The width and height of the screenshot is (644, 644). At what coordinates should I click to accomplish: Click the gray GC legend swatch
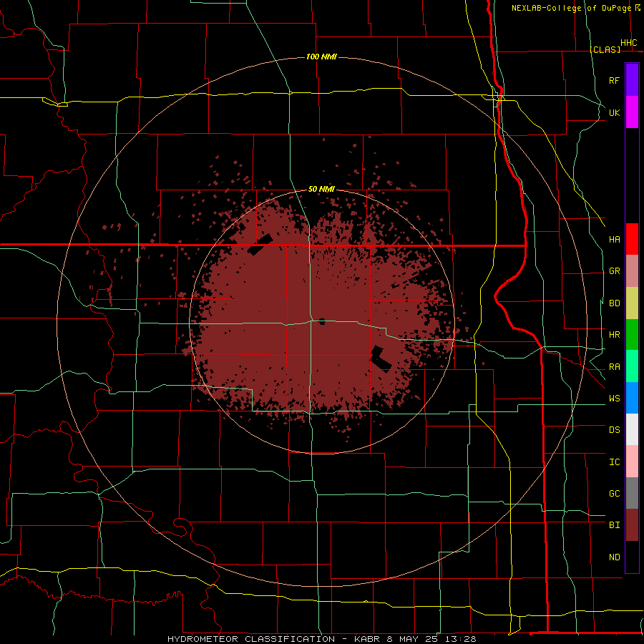pyautogui.click(x=632, y=493)
